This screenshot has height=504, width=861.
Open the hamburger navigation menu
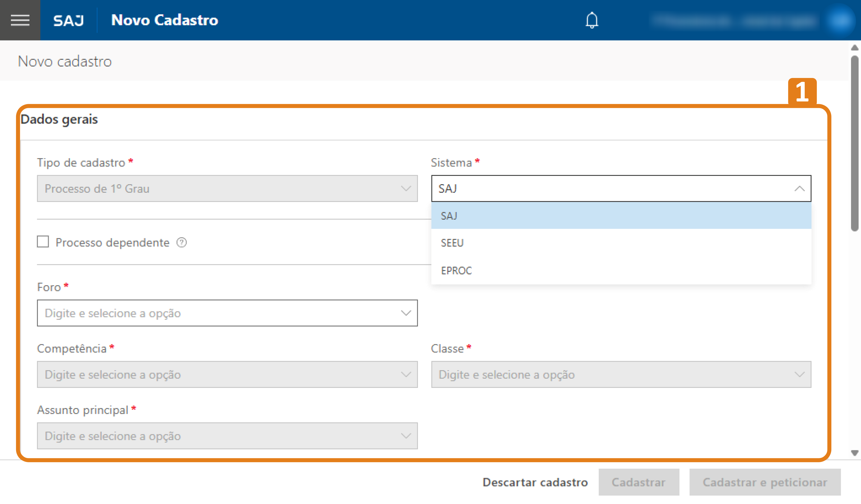20,20
